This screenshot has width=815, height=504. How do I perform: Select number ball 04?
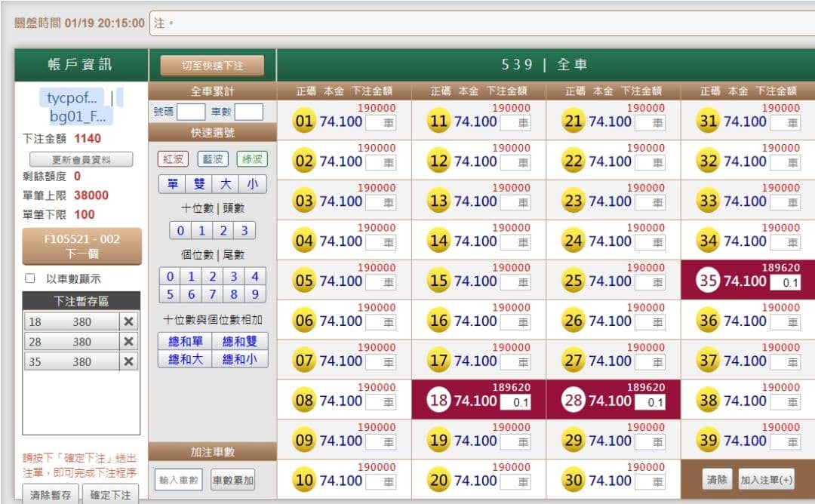click(x=304, y=241)
